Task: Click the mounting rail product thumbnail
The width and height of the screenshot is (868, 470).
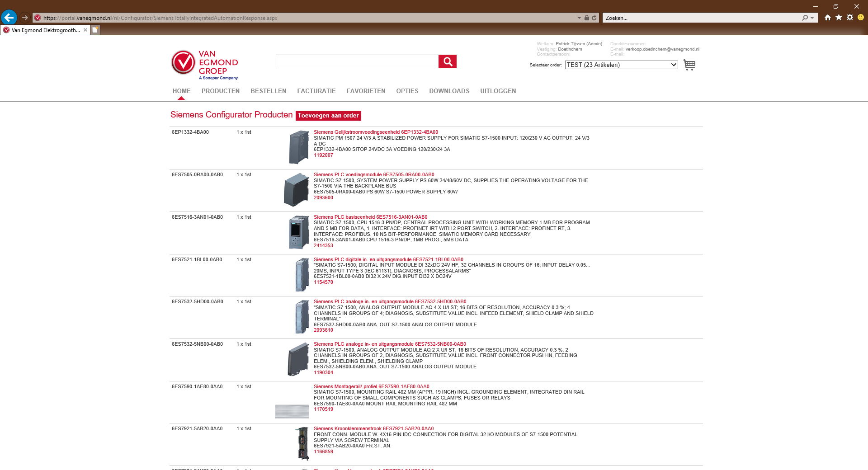Action: [x=292, y=411]
